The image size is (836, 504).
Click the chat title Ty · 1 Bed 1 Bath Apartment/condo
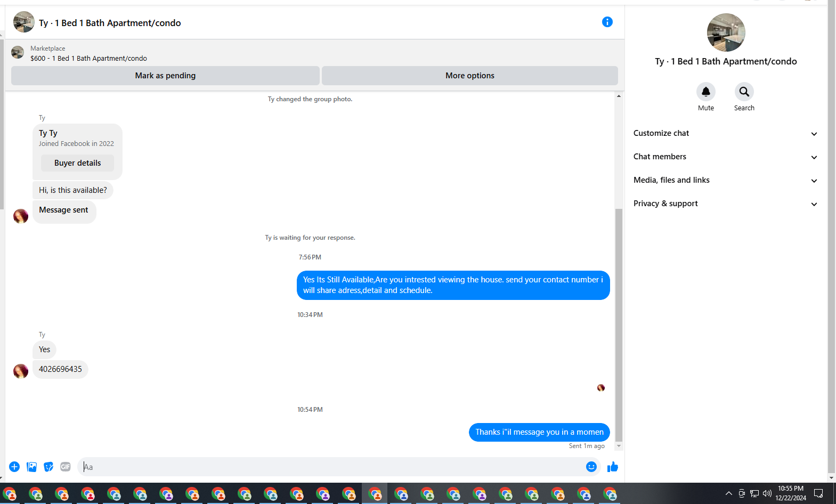tap(110, 23)
